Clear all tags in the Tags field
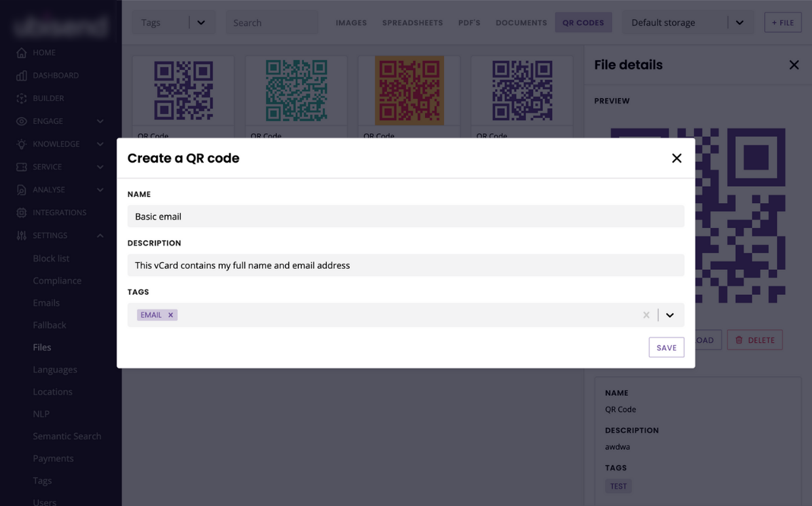This screenshot has width=812, height=506. point(646,315)
